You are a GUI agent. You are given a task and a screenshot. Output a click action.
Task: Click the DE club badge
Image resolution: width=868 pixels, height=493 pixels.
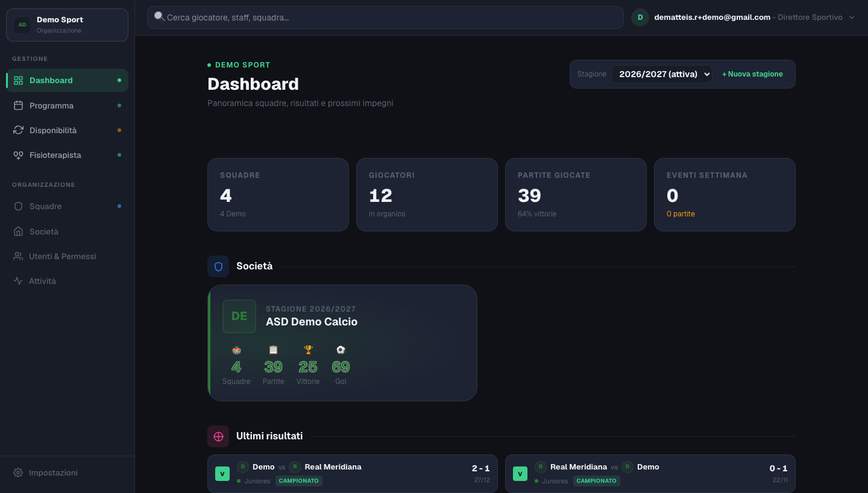coord(239,316)
